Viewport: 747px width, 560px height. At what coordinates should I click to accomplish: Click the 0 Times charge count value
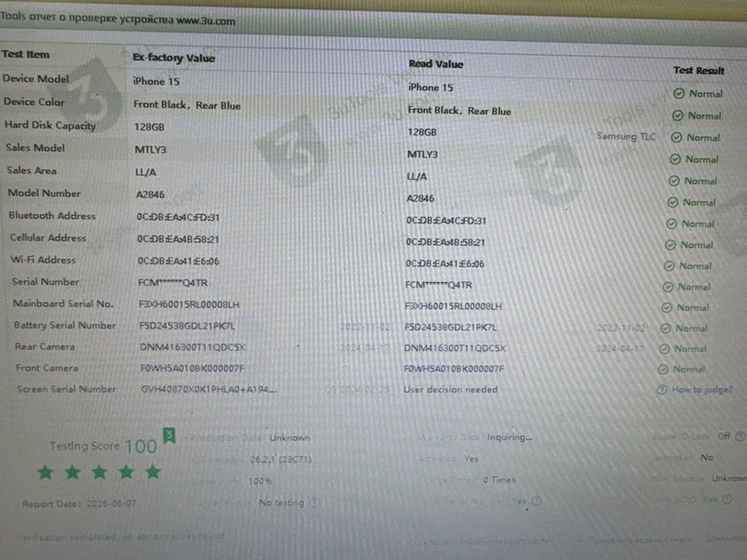coord(499,479)
